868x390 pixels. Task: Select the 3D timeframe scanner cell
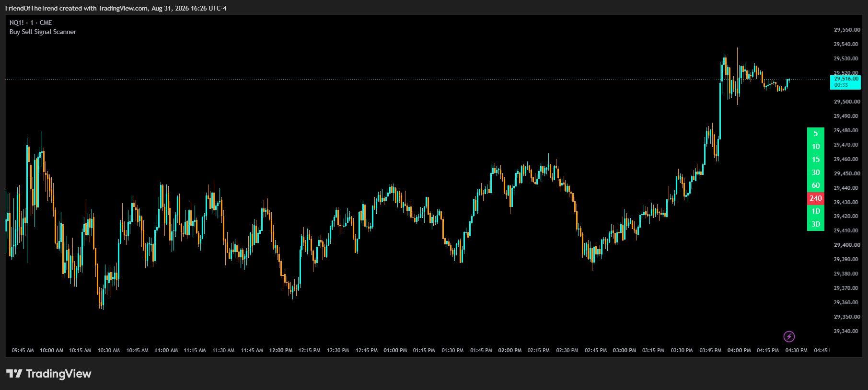pos(816,224)
